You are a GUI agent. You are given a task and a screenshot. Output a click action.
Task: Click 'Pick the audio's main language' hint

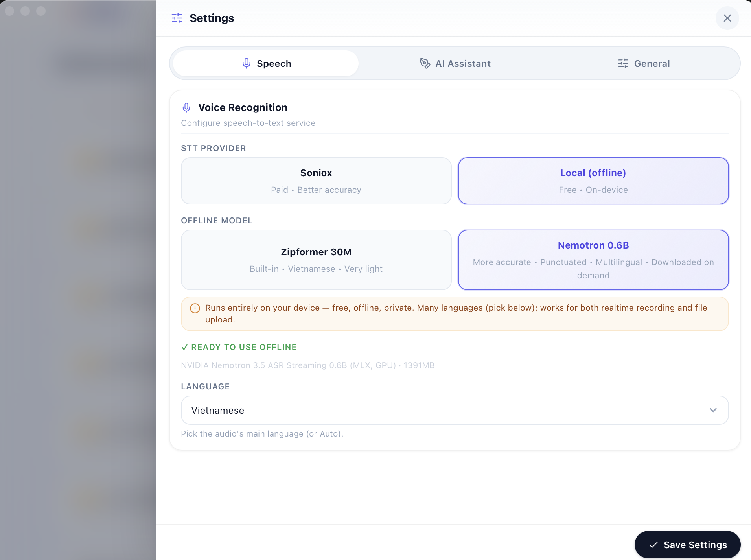pos(262,434)
